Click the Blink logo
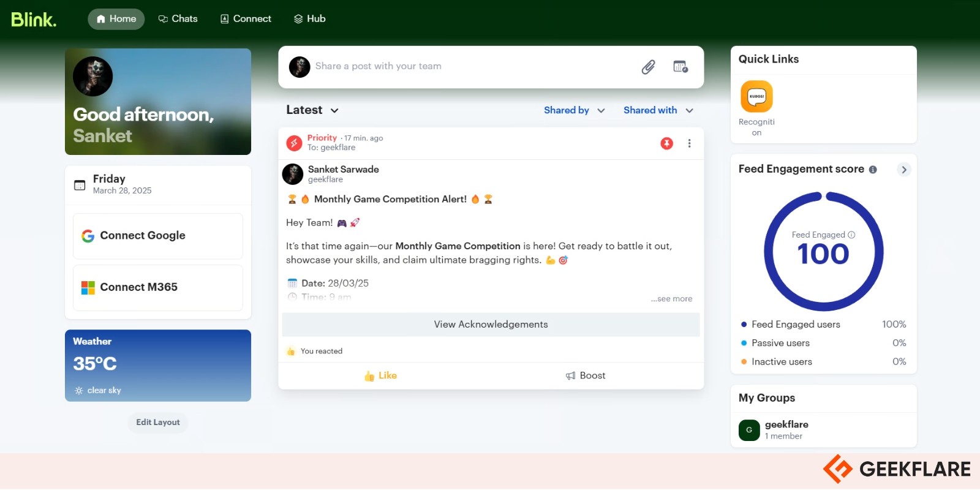Image resolution: width=980 pixels, height=490 pixels. tap(34, 19)
